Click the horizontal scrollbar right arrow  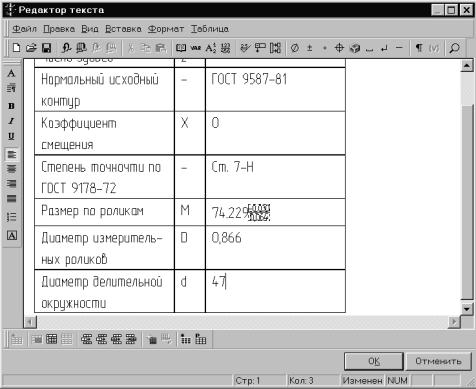coord(454,322)
